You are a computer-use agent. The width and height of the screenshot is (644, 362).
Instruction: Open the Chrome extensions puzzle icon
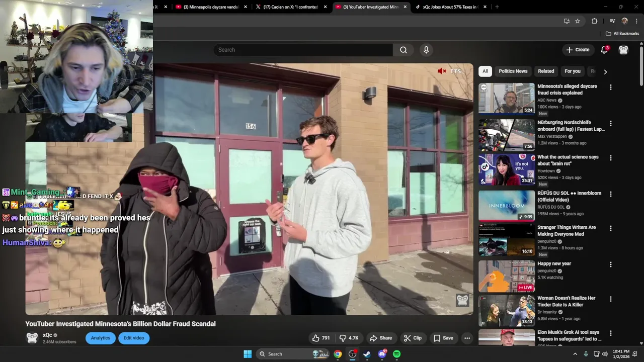pyautogui.click(x=594, y=21)
